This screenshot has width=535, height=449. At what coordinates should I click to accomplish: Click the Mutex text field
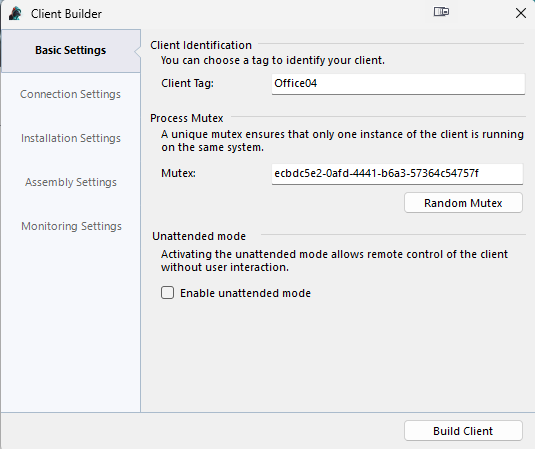(397, 174)
